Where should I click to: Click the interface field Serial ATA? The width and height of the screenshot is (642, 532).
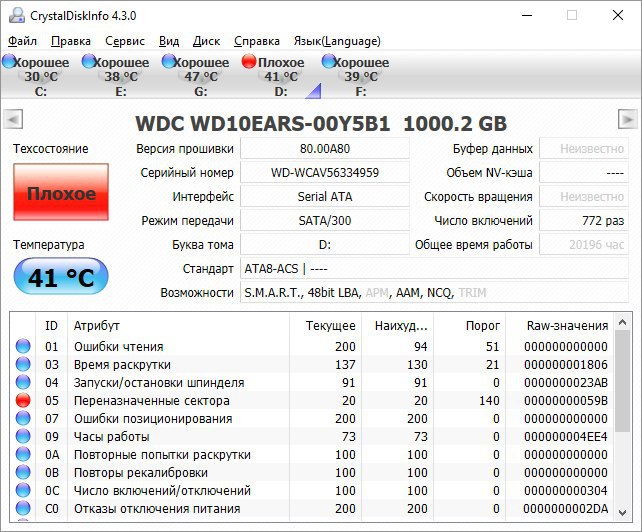coord(325,197)
